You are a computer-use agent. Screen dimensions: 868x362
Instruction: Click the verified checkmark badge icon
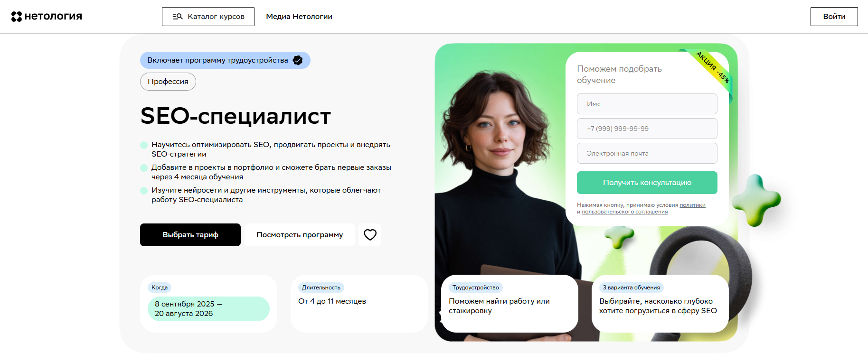[x=298, y=60]
